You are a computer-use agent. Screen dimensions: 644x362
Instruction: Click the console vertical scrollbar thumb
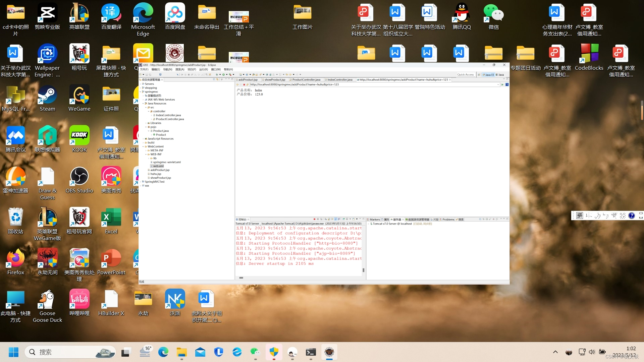(x=363, y=270)
